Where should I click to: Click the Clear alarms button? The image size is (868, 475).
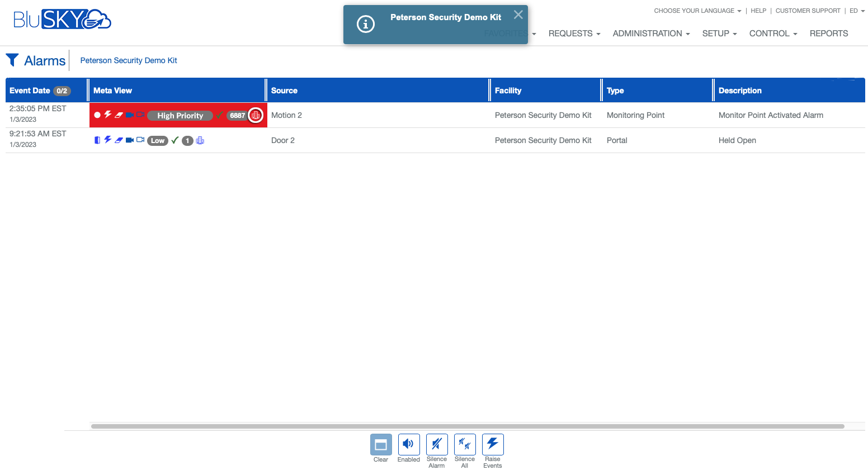click(381, 445)
